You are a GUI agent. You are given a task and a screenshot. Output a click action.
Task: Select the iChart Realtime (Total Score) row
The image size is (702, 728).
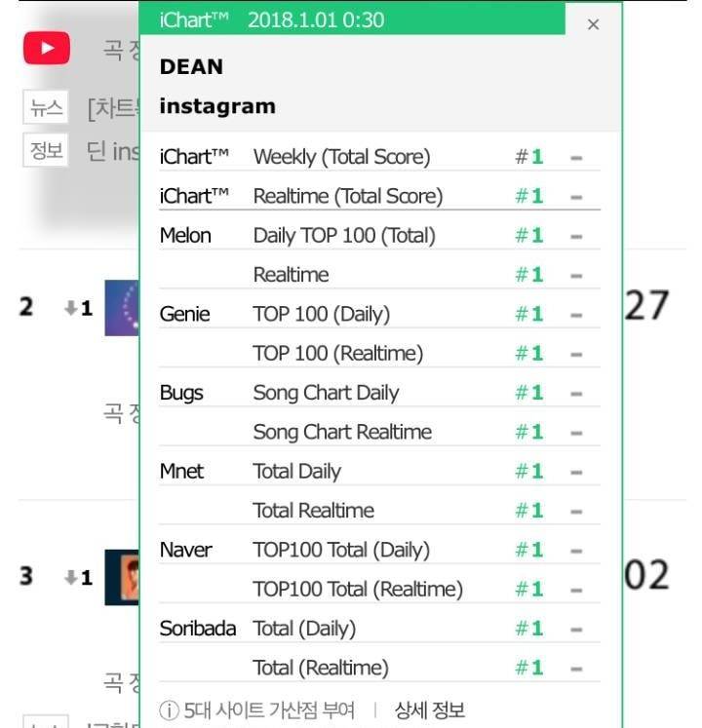(x=379, y=196)
